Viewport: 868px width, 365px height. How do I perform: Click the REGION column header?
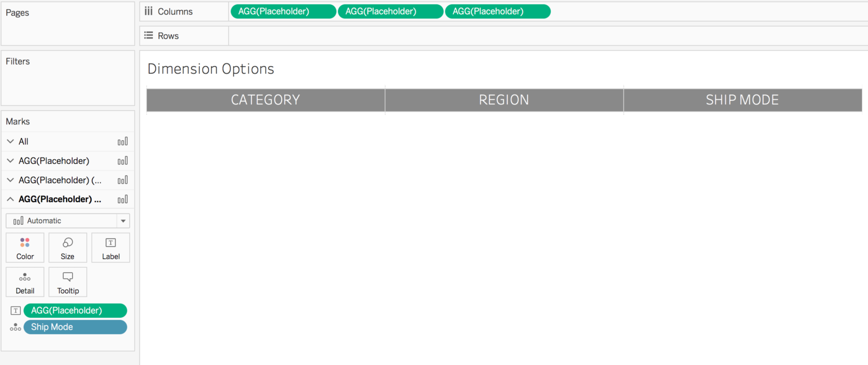(x=504, y=100)
